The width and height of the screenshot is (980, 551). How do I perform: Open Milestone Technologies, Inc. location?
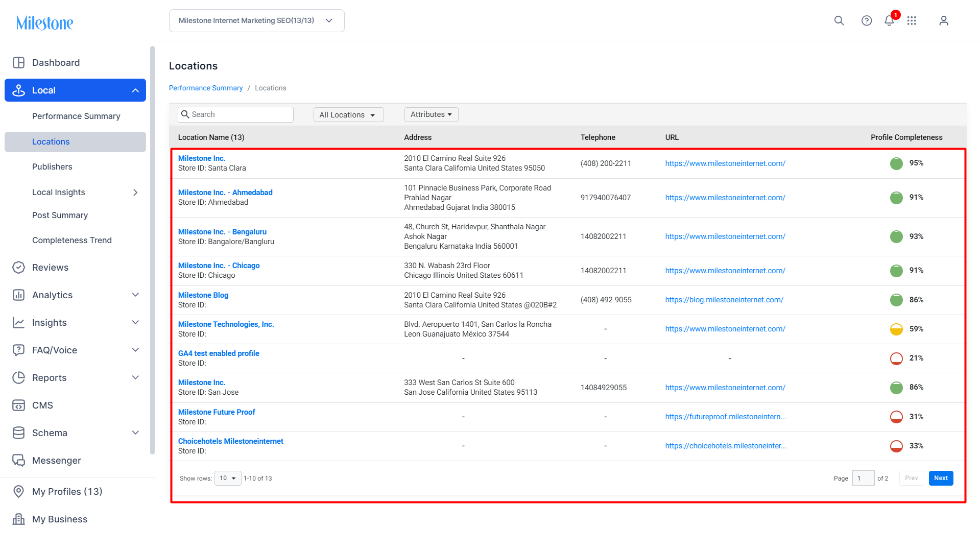226,324
